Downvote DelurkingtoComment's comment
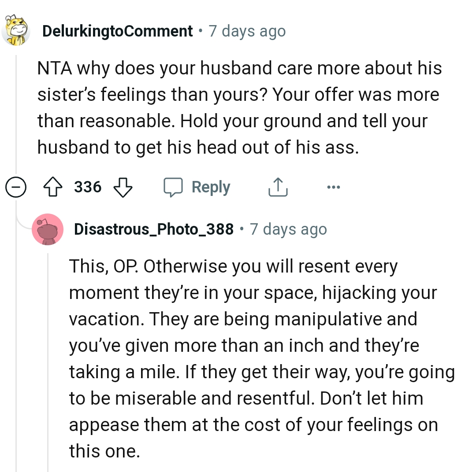 123,187
